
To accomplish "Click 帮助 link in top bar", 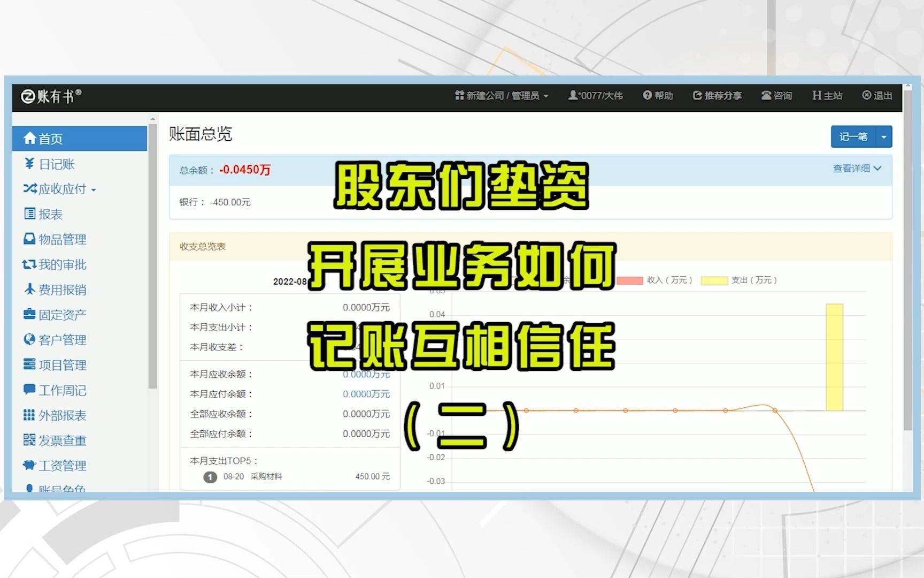I will 658,96.
